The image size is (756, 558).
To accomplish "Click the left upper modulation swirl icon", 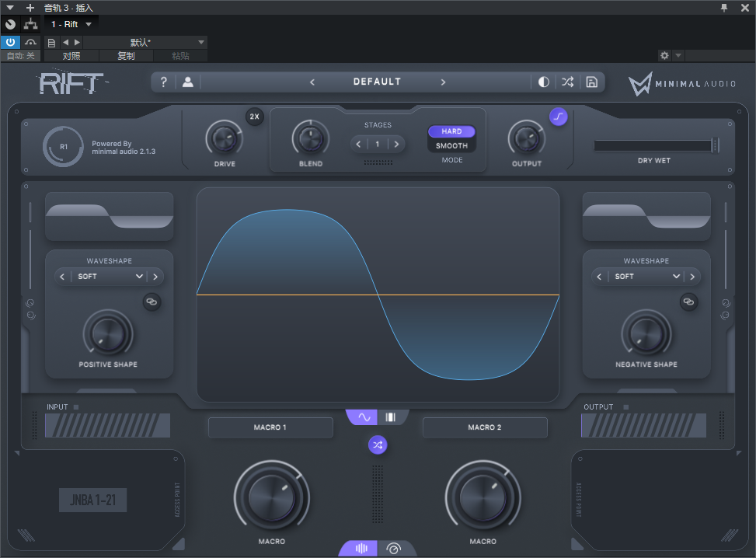I will tap(30, 303).
